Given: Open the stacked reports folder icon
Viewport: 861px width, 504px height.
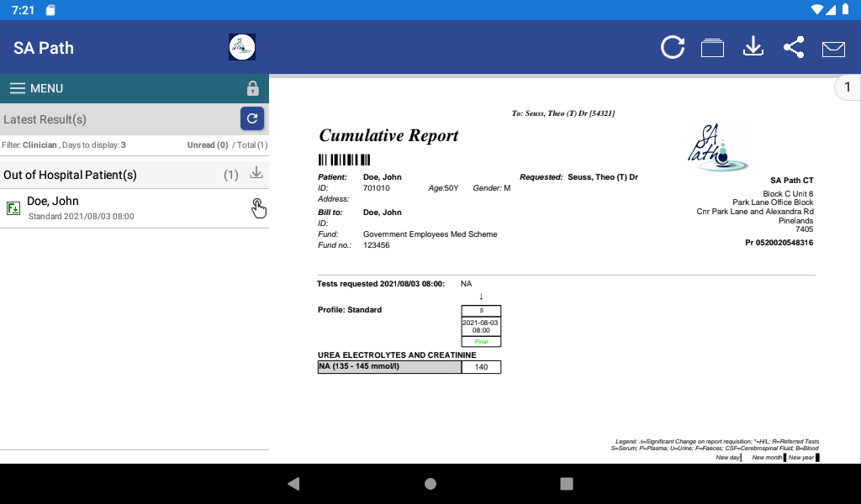Looking at the screenshot, I should click(712, 48).
